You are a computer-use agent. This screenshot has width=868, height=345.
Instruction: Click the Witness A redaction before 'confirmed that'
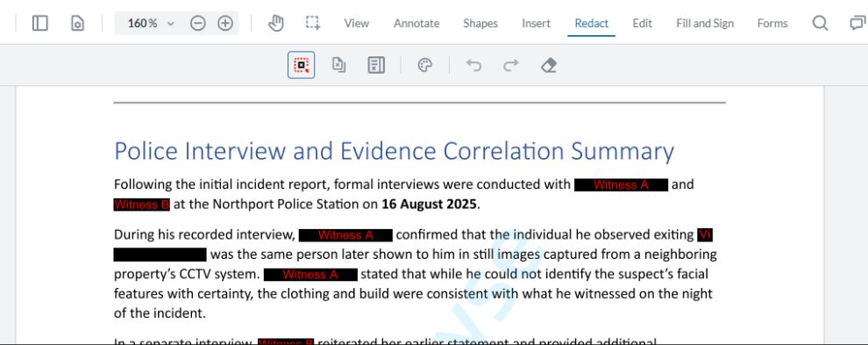click(346, 235)
